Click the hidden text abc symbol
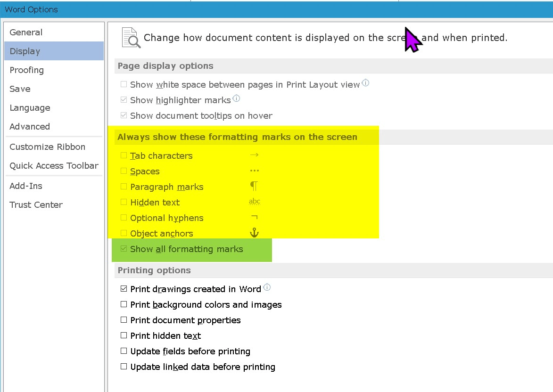The height and width of the screenshot is (392, 553). 254,201
